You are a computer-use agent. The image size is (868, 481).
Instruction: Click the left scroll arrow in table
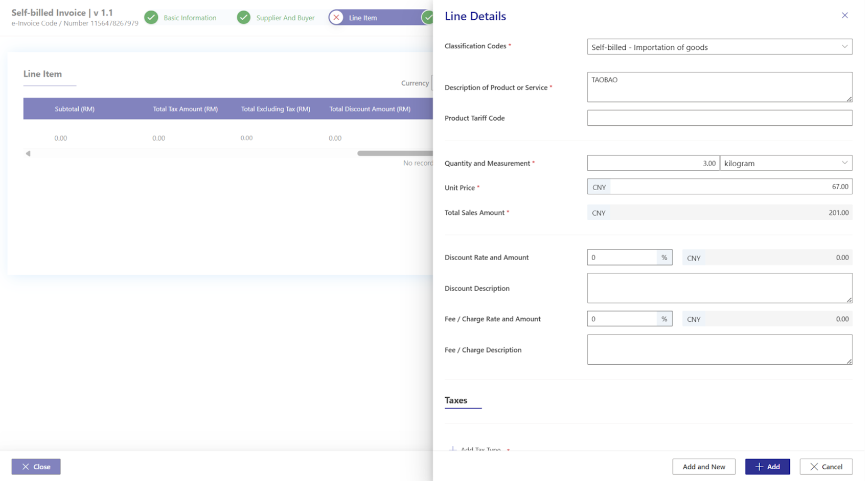28,153
